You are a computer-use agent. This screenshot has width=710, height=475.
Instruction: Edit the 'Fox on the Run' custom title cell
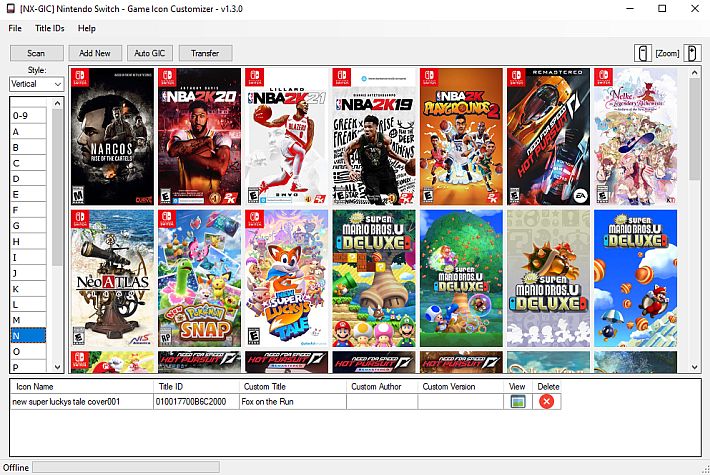pos(293,402)
